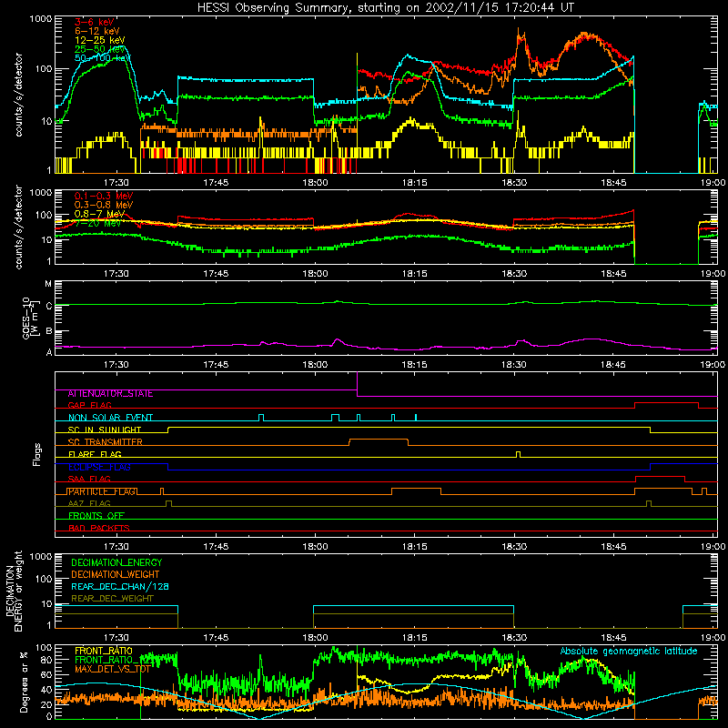Click the ATTENUATOR_STATE flag label
Screen dimensions: 728x728
click(110, 394)
